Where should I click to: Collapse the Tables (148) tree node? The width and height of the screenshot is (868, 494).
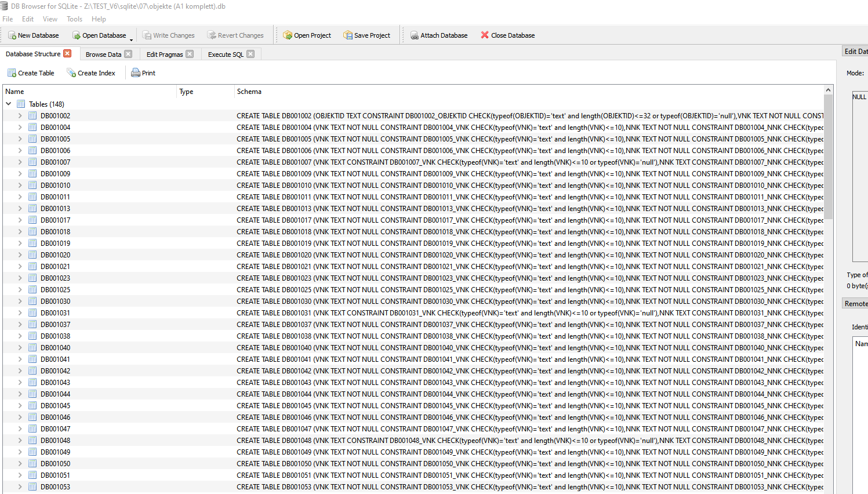(x=8, y=104)
